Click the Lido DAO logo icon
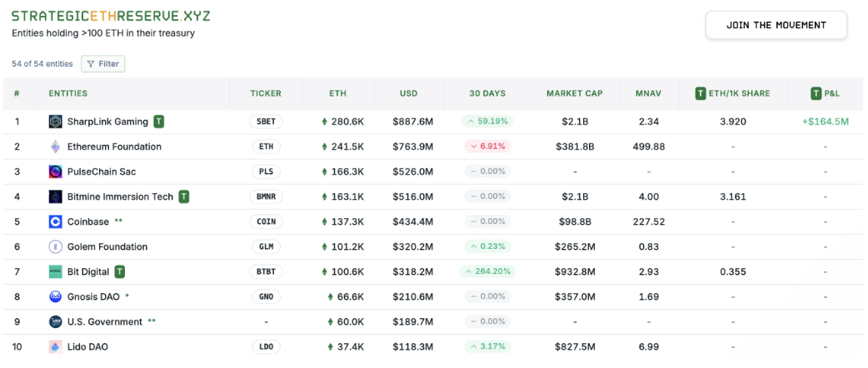 pos(56,346)
